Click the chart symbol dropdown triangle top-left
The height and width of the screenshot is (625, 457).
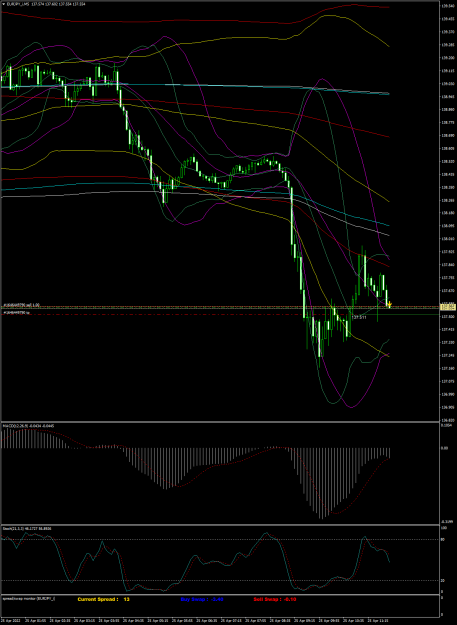pyautogui.click(x=4, y=4)
